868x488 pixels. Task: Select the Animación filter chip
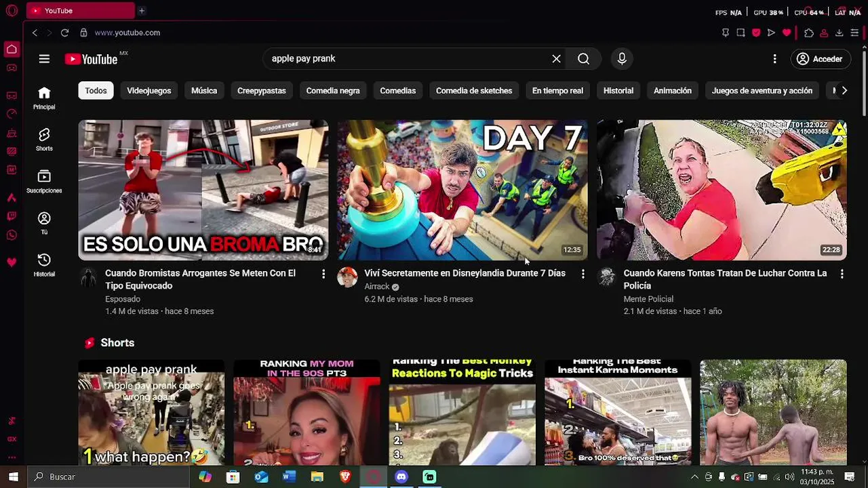click(673, 91)
